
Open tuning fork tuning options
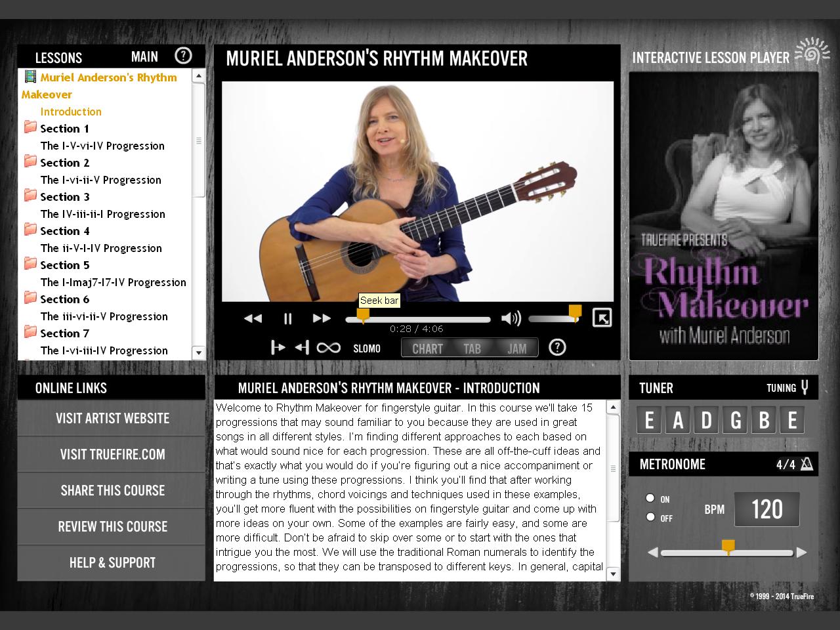point(805,387)
